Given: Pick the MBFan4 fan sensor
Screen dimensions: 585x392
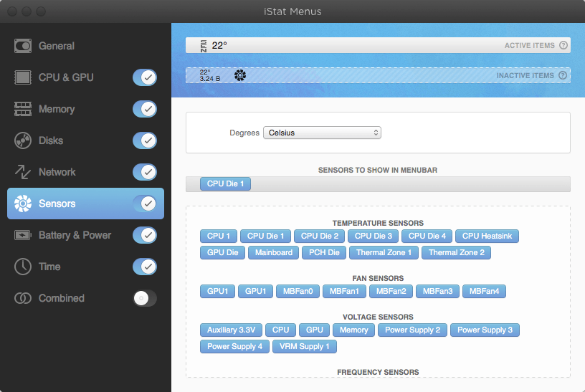Looking at the screenshot, I should (484, 291).
